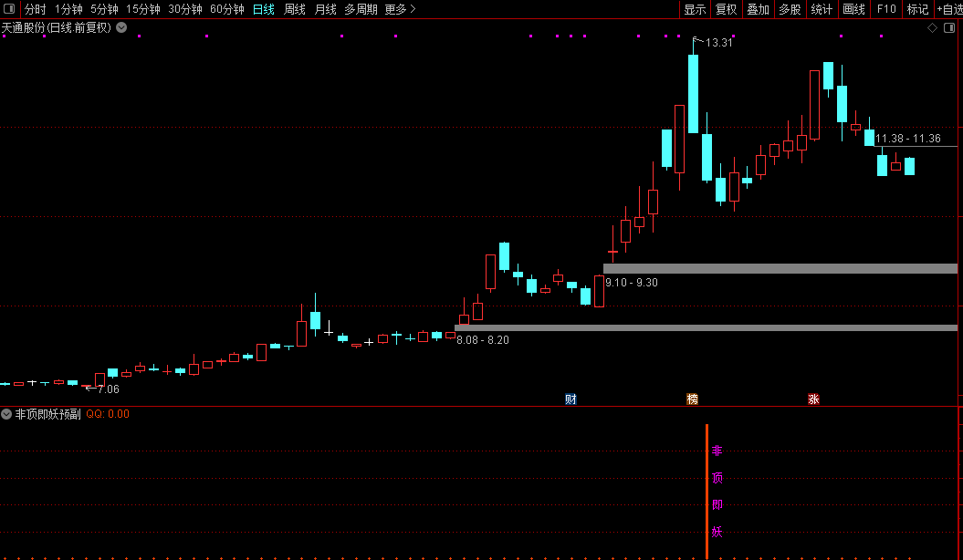
Task: Click the 天通股份(日线.前复权) chart title
Action: click(56, 27)
